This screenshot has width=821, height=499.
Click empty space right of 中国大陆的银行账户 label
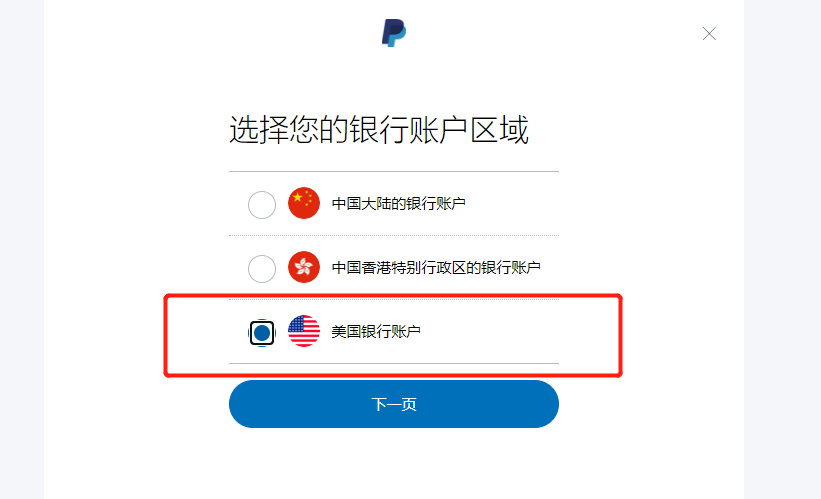[512, 203]
